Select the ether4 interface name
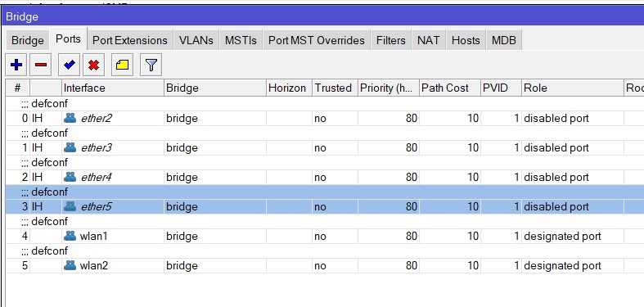 tap(97, 177)
